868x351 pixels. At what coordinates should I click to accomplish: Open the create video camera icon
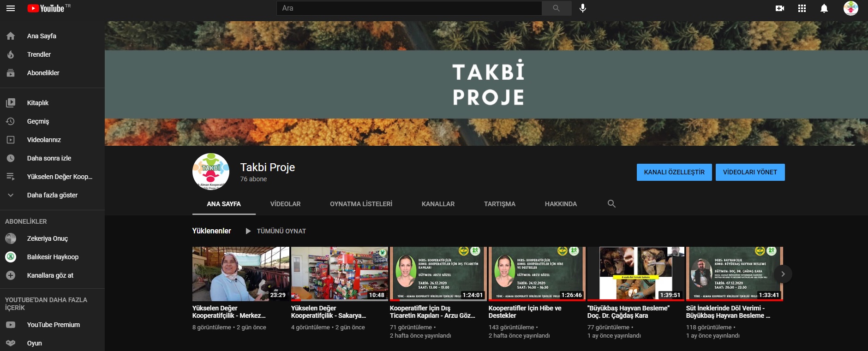[x=780, y=8]
